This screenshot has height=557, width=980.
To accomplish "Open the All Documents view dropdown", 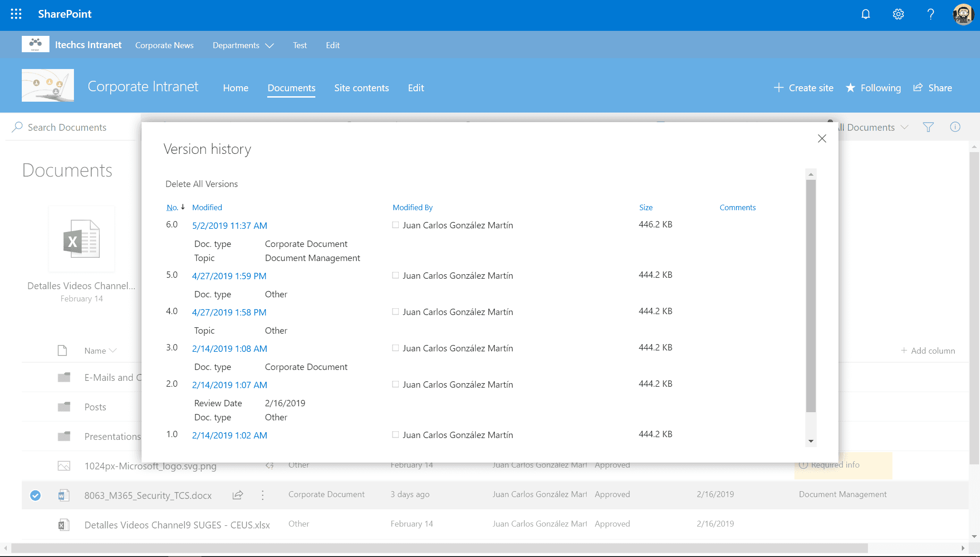I will coord(872,127).
